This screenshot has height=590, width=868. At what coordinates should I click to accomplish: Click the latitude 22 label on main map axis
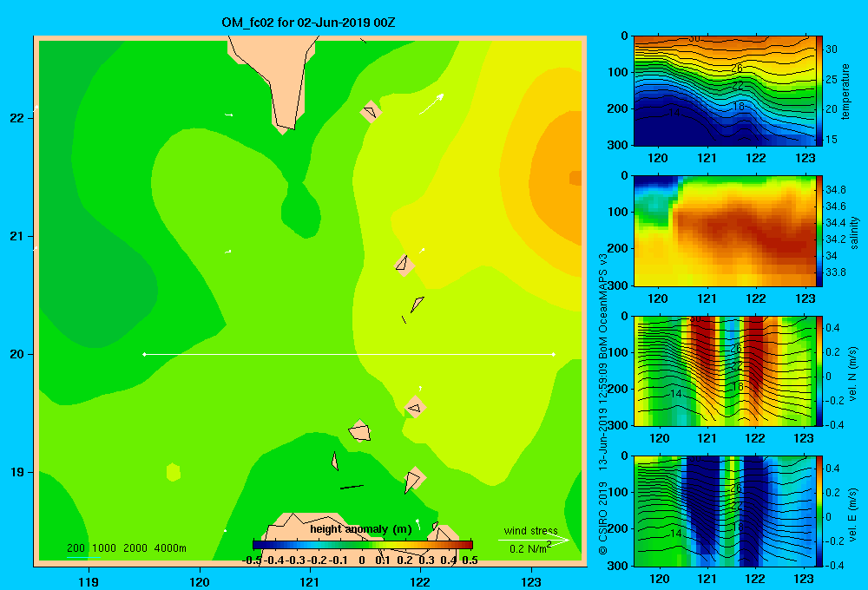click(x=17, y=118)
